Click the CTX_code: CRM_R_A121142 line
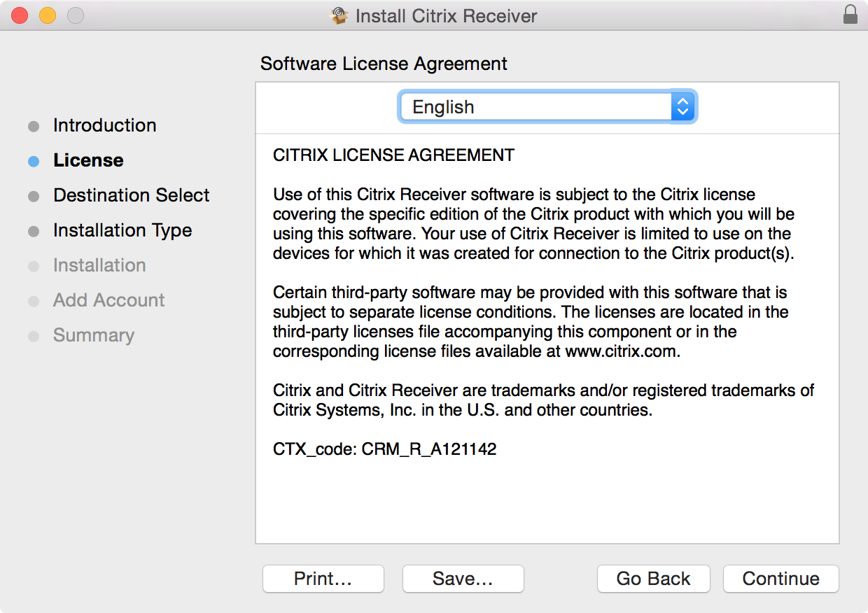 tap(384, 449)
